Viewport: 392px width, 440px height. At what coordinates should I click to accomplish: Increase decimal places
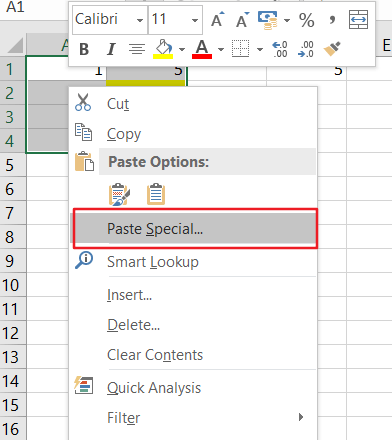pos(280,49)
